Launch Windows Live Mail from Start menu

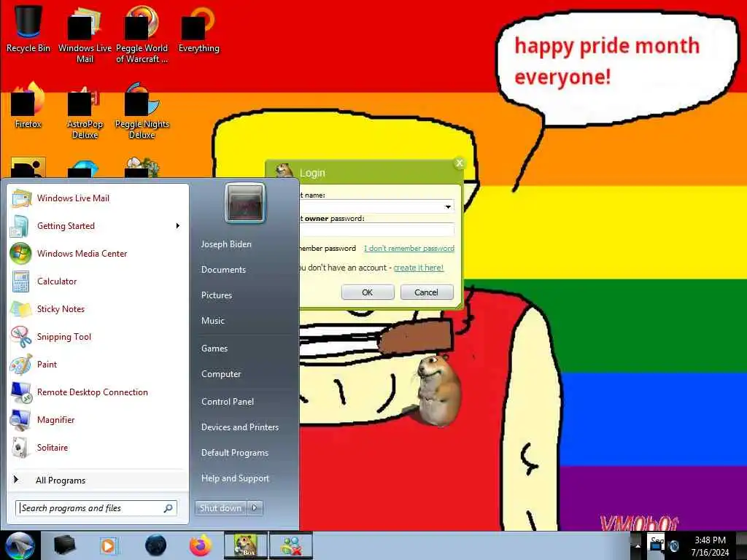97,198
